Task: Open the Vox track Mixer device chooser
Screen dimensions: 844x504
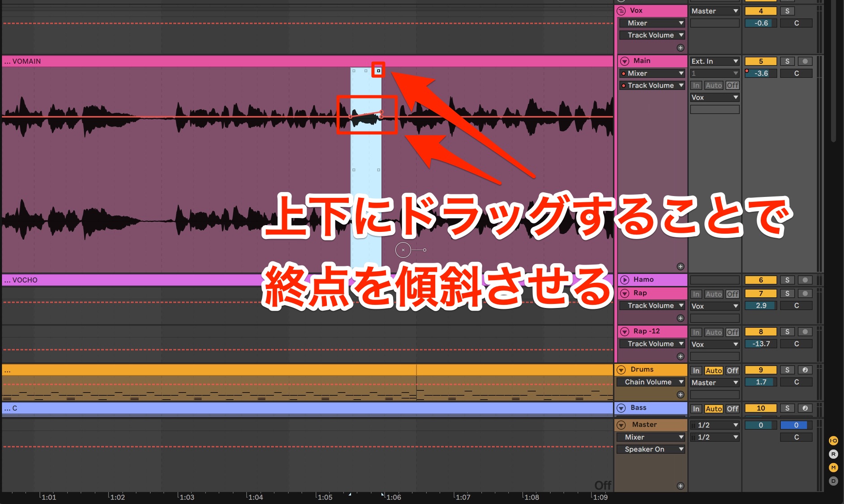Action: pyautogui.click(x=652, y=23)
